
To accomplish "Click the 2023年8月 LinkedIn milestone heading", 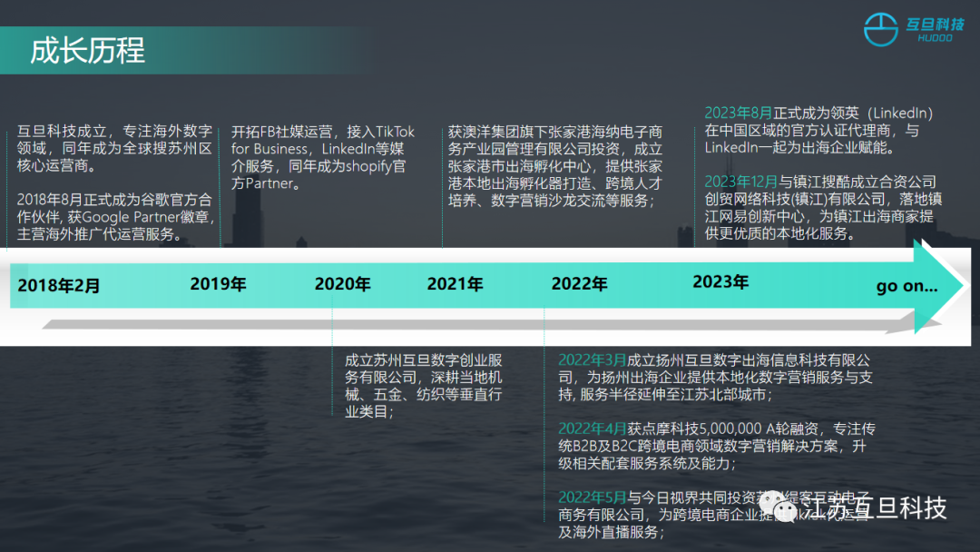I will tap(739, 113).
